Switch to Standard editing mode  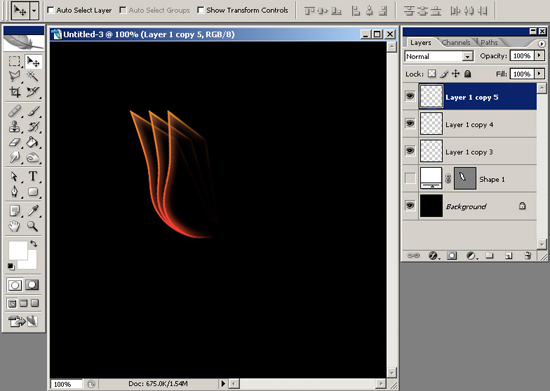15,285
